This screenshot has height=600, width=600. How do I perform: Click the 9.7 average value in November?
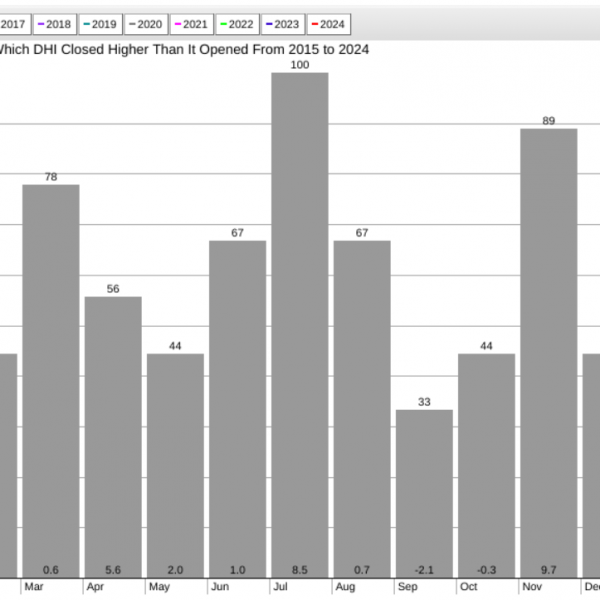point(549,570)
